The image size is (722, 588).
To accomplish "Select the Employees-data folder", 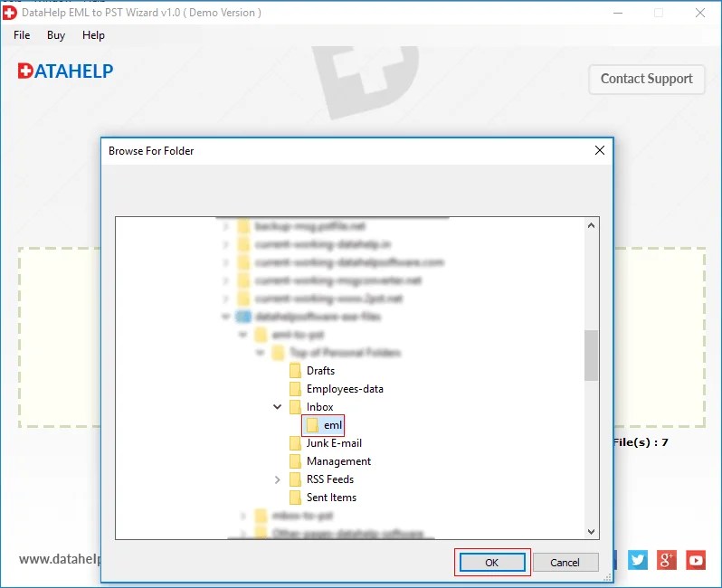I will point(345,389).
